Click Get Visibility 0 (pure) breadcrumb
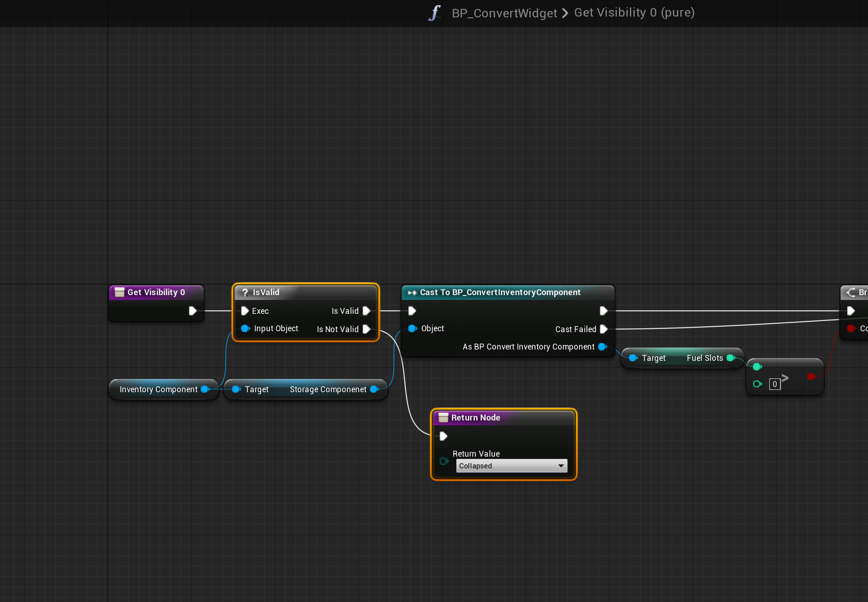 (634, 13)
